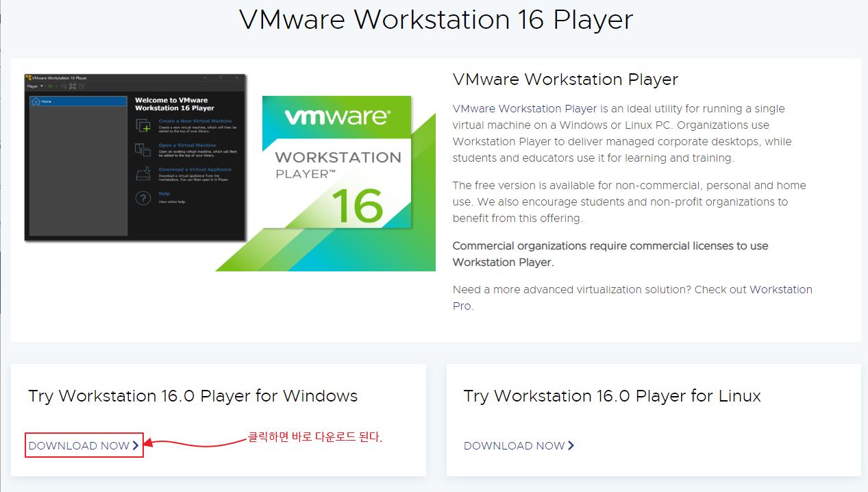Select the Home entry in the library list
Screen dimensions: 868x492
(x=45, y=101)
